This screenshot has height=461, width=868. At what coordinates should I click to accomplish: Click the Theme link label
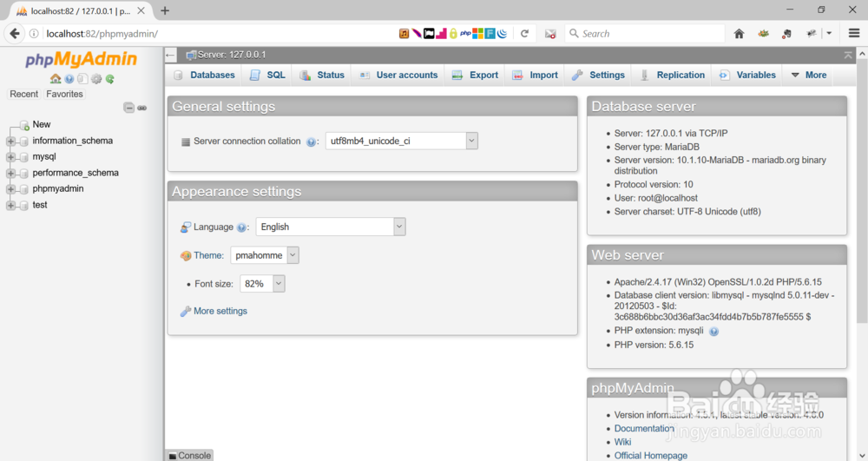tap(208, 256)
